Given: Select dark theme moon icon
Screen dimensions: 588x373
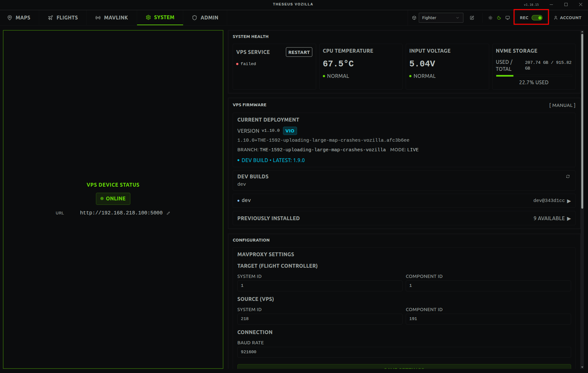Looking at the screenshot, I should [499, 18].
